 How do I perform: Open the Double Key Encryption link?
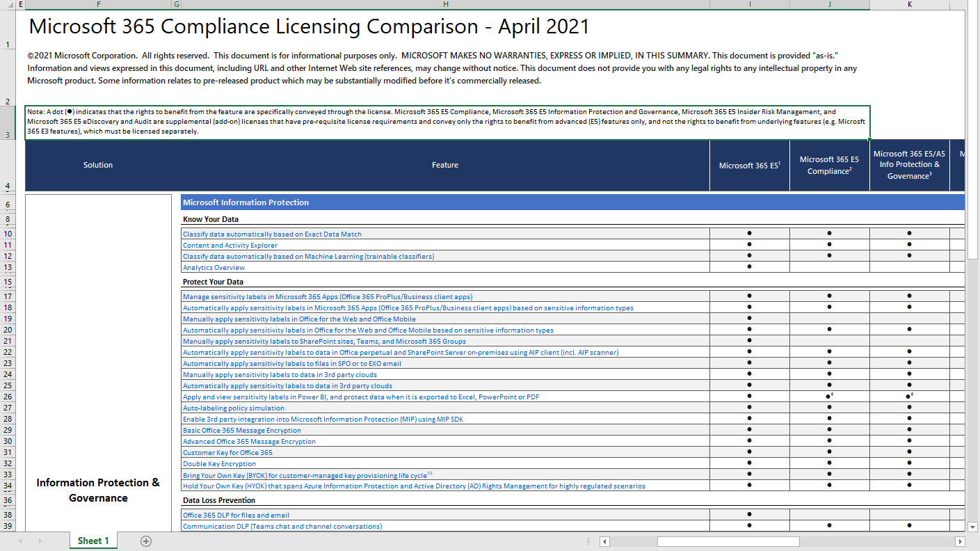pyautogui.click(x=219, y=464)
